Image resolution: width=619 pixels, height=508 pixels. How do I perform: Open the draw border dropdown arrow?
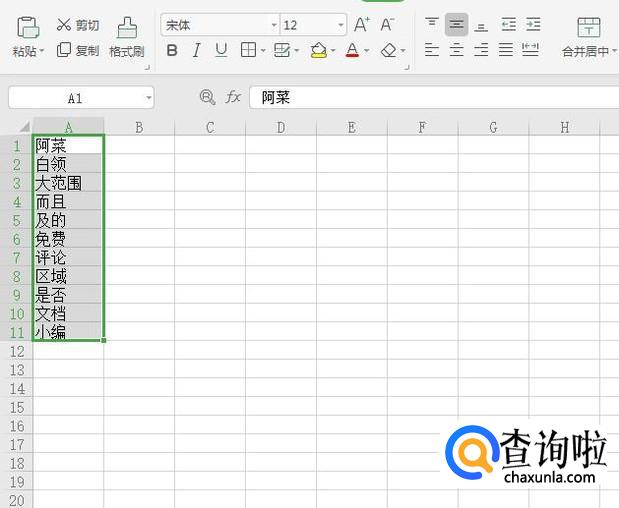pos(297,51)
